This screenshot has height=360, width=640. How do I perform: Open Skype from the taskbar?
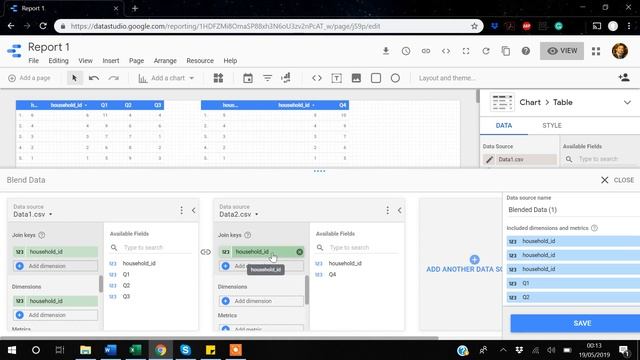[x=185, y=350]
